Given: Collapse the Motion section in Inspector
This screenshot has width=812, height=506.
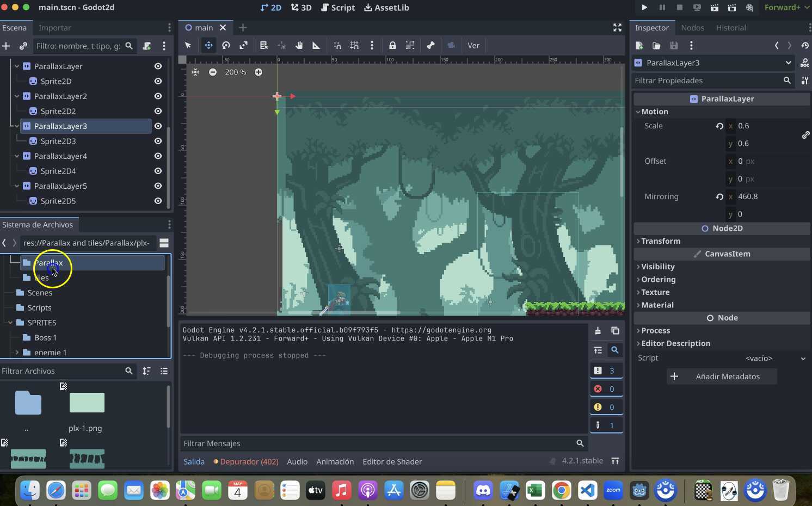Looking at the screenshot, I should (654, 112).
